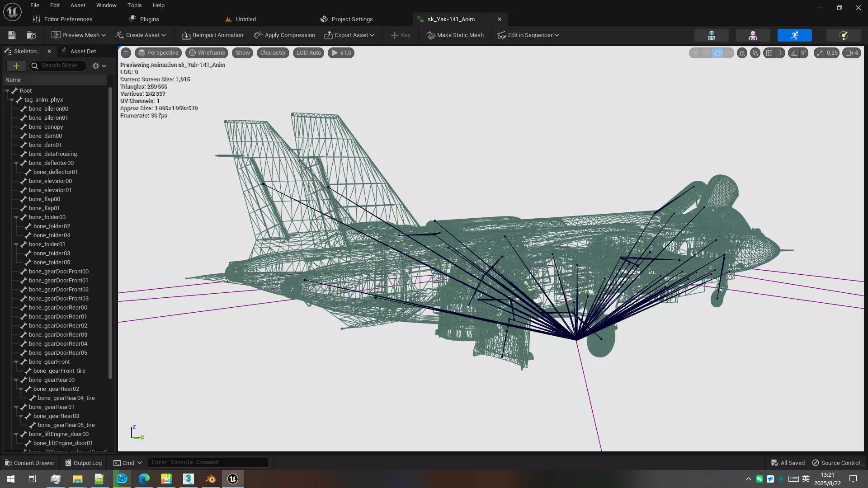Collapse the Root bone tree node
Screen dimensions: 868x488
click(7, 91)
